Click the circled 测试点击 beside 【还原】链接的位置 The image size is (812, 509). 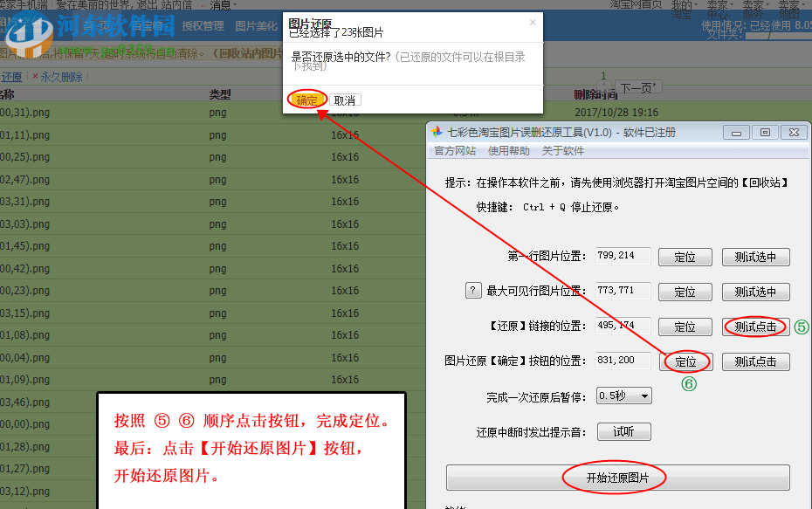(x=756, y=327)
